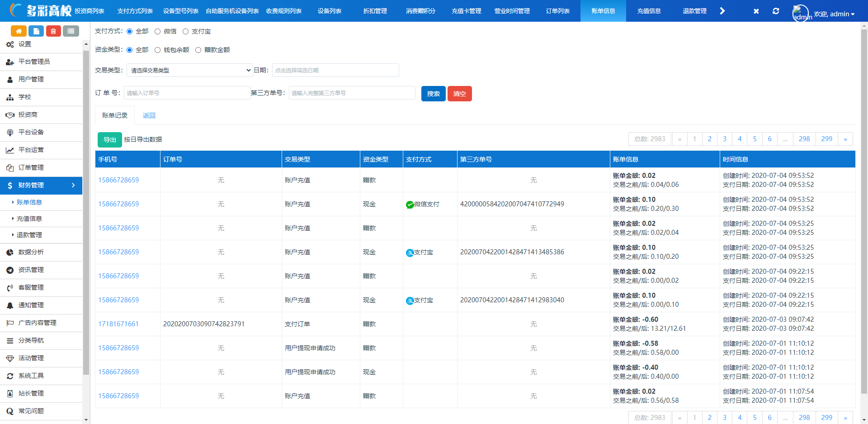
Task: Click the 订单号 input field
Action: (x=187, y=93)
